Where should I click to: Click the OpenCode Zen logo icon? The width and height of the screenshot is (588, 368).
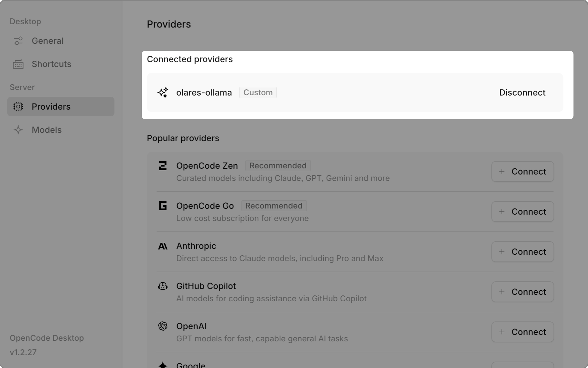point(163,166)
